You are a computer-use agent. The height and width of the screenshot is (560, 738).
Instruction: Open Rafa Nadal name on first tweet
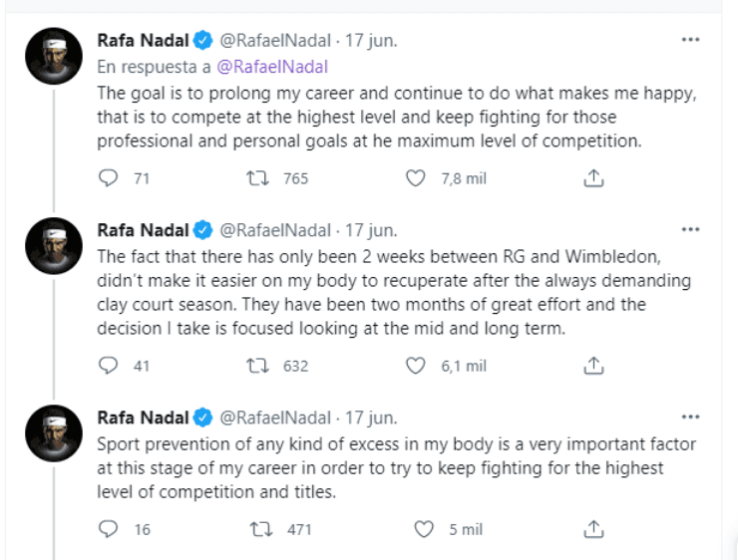click(x=143, y=41)
